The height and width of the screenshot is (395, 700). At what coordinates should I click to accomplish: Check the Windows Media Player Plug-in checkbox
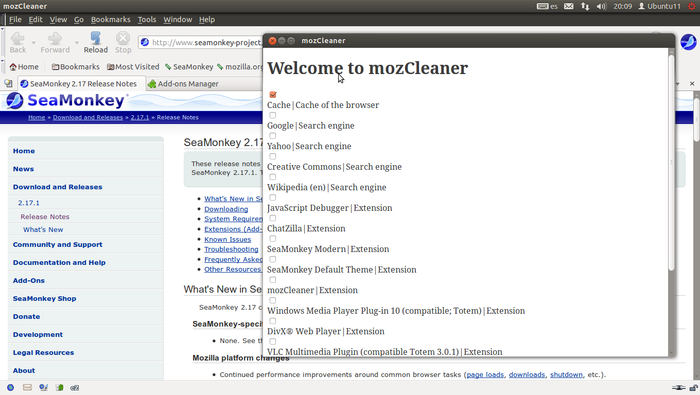[x=273, y=300]
